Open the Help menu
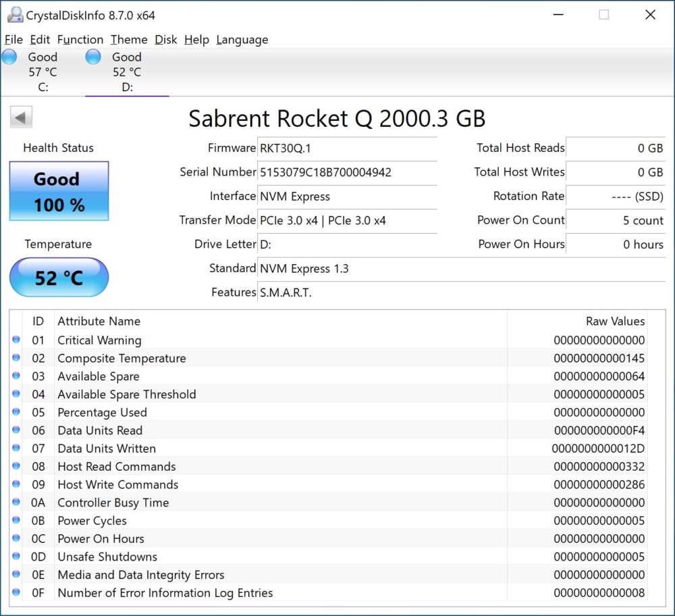The height and width of the screenshot is (616, 675). [196, 40]
